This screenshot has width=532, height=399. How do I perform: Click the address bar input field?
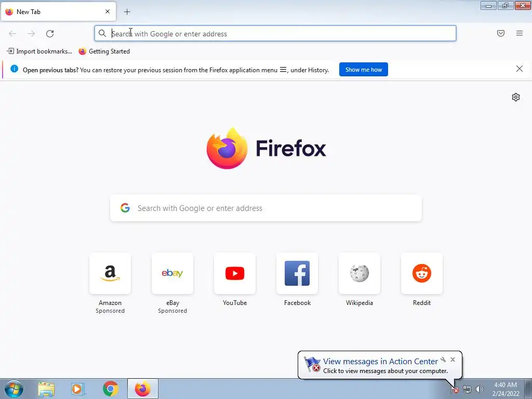click(275, 34)
